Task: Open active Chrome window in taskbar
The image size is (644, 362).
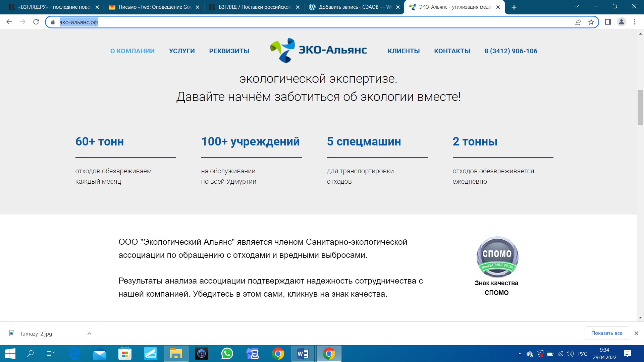Action: [x=329, y=354]
